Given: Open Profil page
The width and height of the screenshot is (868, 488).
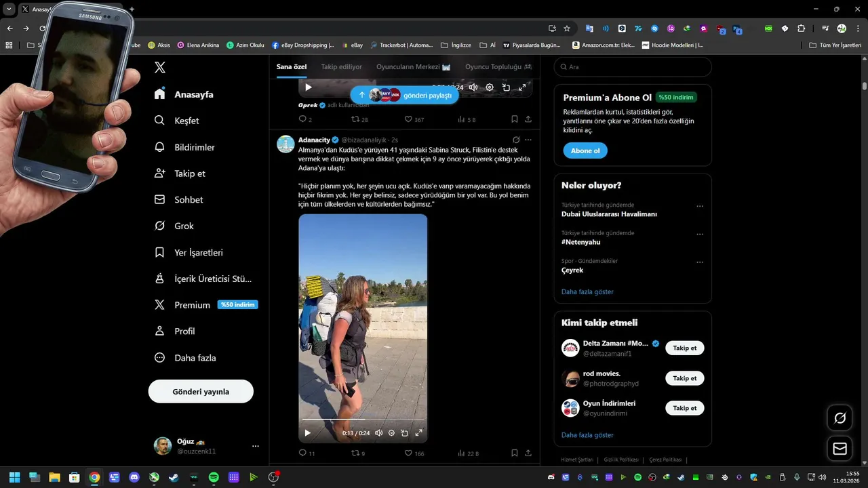Looking at the screenshot, I should [x=174, y=331].
